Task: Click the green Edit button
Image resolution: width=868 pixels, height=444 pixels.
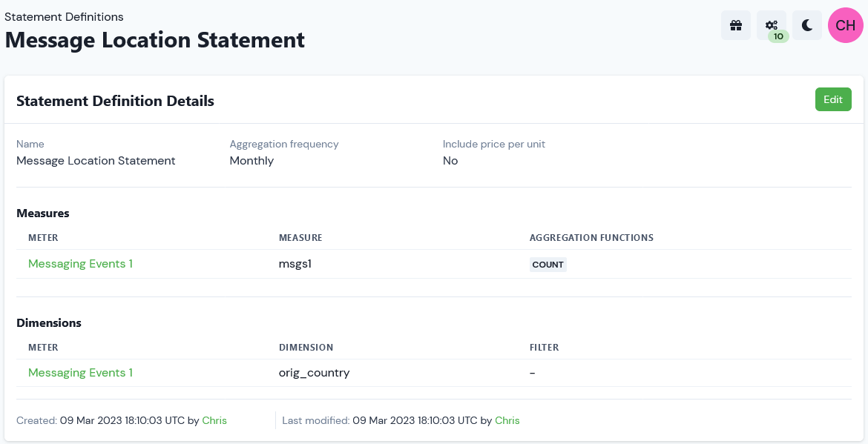Action: [x=833, y=99]
